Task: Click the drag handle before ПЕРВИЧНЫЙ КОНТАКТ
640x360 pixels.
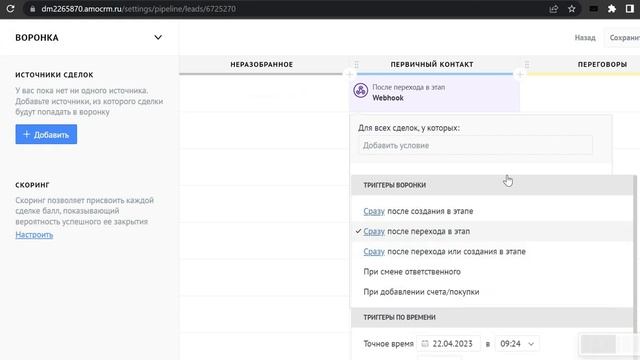Action: (356, 64)
